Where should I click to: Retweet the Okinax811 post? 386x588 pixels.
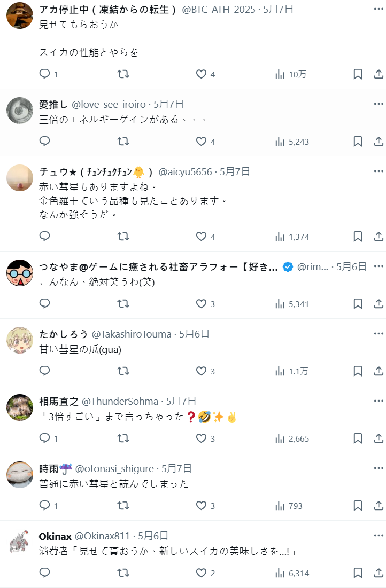[123, 573]
